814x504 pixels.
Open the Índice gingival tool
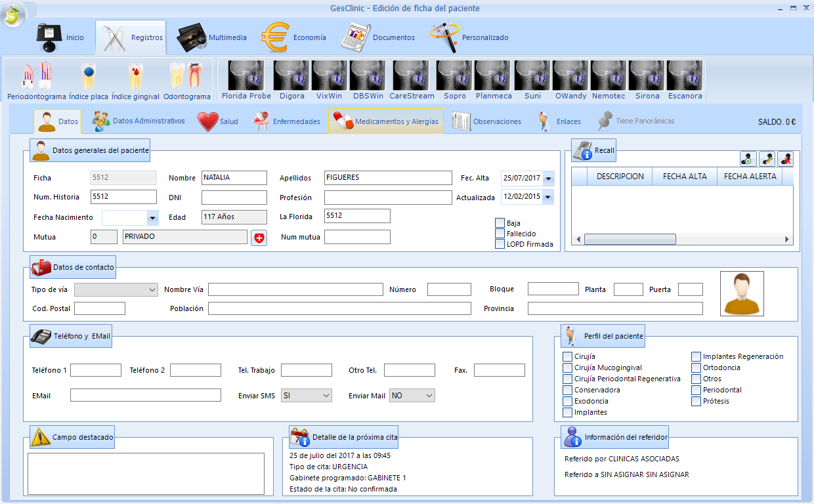tap(135, 81)
